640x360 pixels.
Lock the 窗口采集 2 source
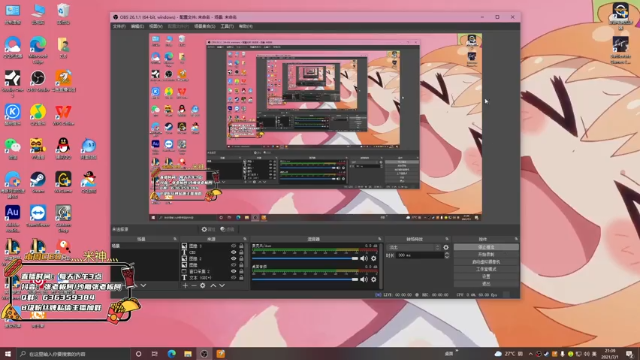241,271
